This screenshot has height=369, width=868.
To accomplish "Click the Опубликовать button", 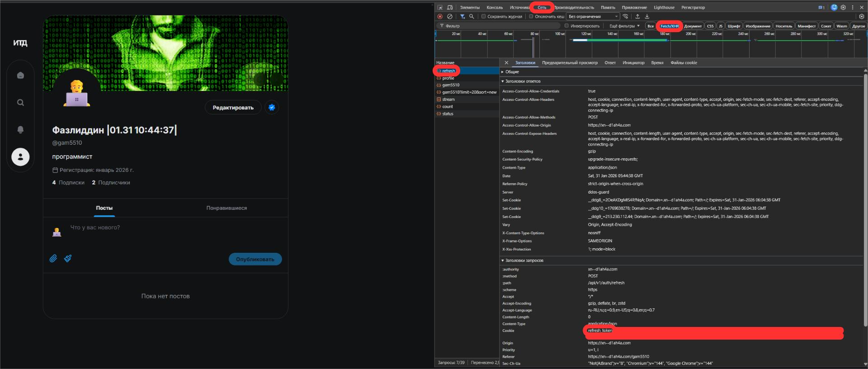I will click(x=255, y=259).
